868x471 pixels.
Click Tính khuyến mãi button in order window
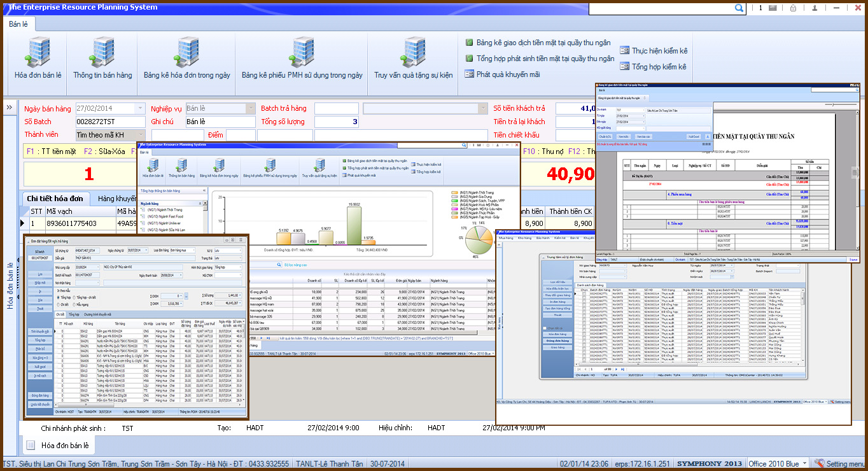(40, 332)
